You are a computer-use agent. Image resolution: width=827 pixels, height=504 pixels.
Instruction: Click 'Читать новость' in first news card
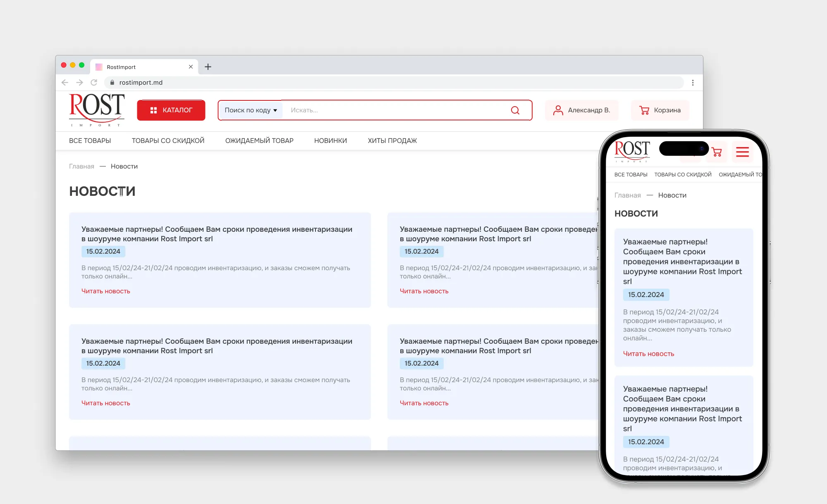[x=106, y=291]
